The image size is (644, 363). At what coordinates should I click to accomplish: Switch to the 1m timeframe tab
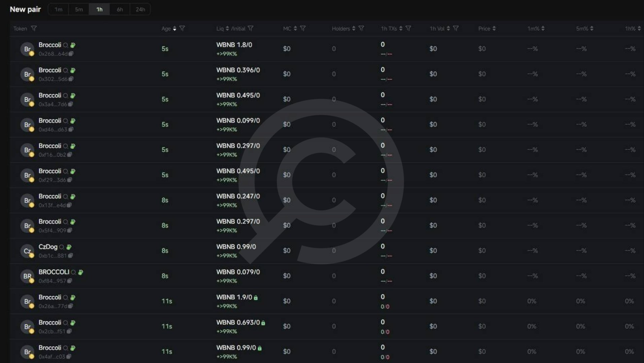(59, 9)
